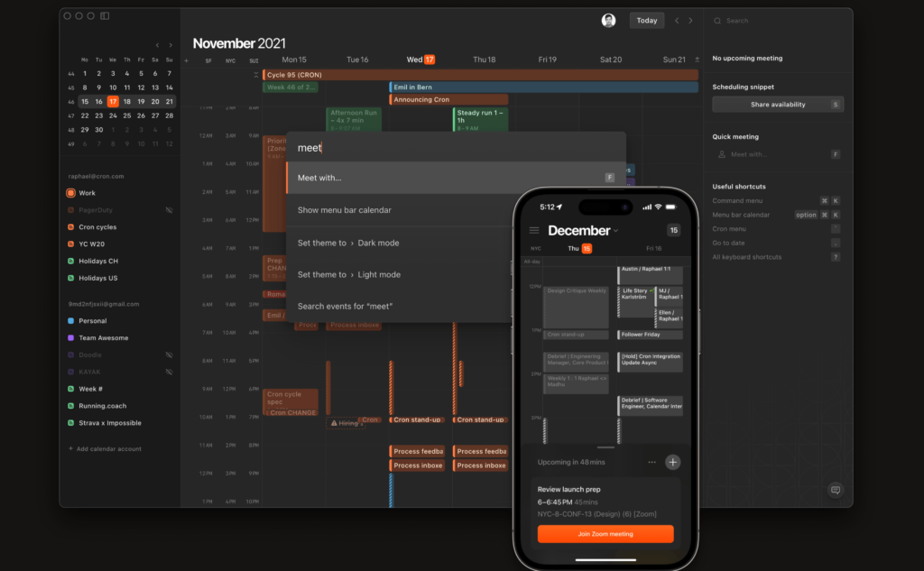Add a timezone with the plus icon

(x=186, y=60)
